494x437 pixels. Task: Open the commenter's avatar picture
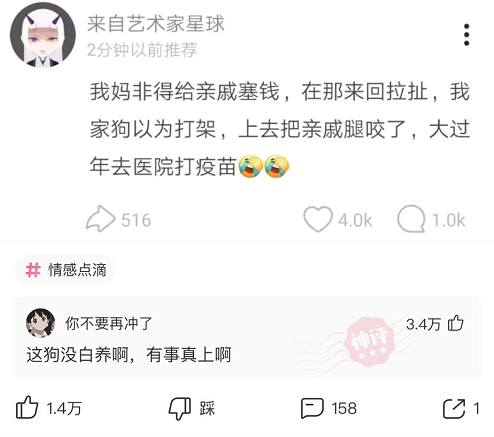pos(40,323)
